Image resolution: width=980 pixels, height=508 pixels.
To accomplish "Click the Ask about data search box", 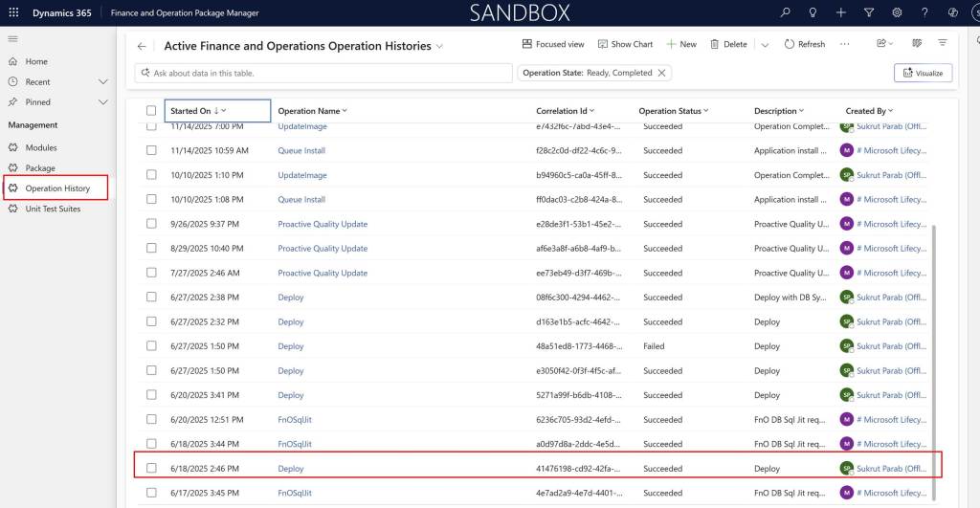I will (323, 73).
